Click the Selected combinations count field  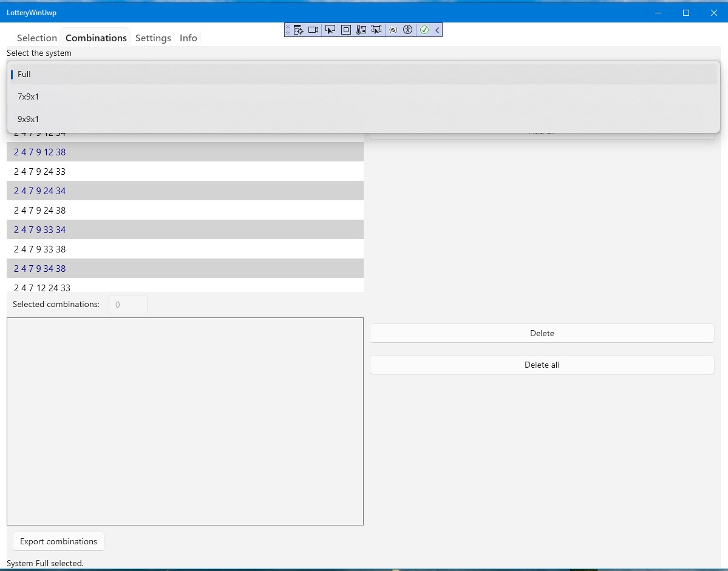tap(128, 305)
